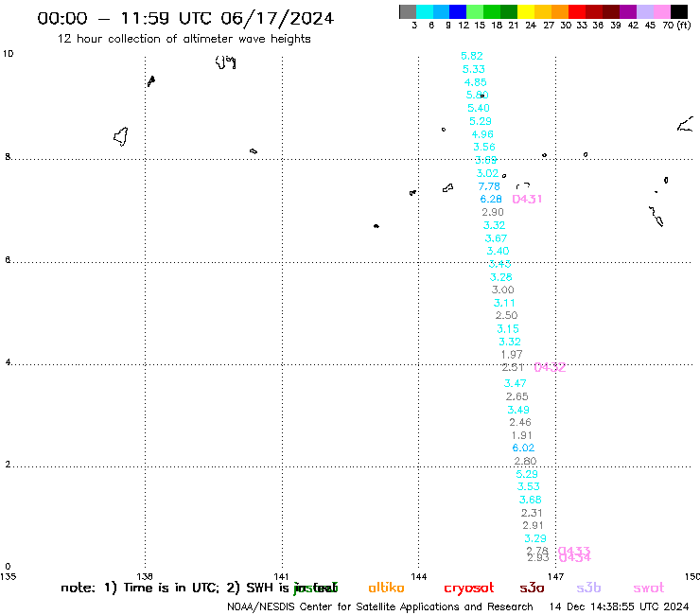Viewport: 700px width, 615px height.
Task: Click the '12 hour collection of altimeter wave heights' subtitle
Action: (x=184, y=39)
